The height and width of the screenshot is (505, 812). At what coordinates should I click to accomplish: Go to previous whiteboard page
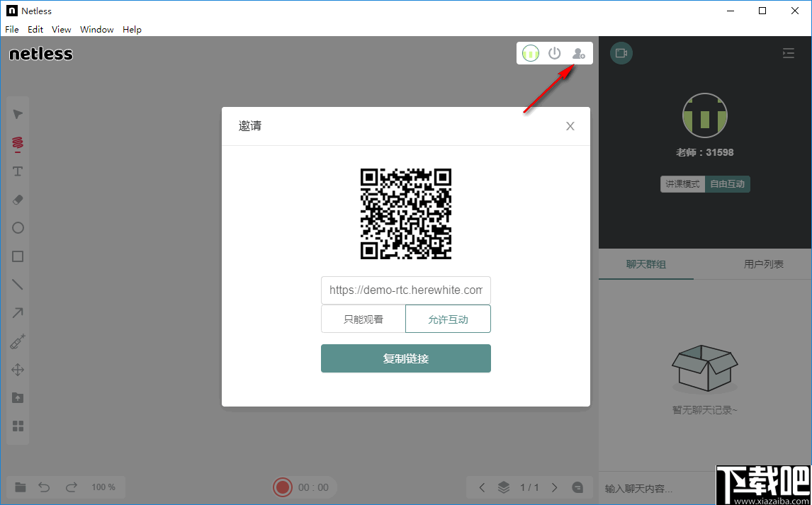point(482,487)
